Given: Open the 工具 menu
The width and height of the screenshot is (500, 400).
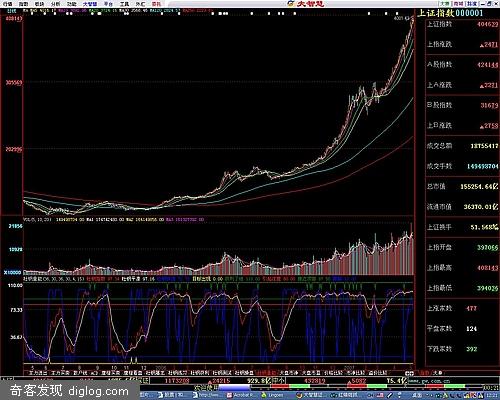Looking at the screenshot, I should pyautogui.click(x=124, y=4).
